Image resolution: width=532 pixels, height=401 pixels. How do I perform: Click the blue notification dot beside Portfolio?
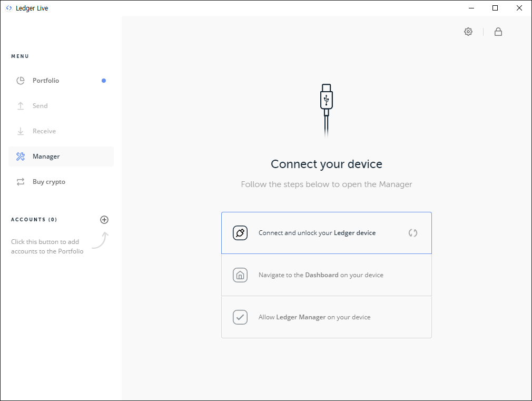click(104, 81)
